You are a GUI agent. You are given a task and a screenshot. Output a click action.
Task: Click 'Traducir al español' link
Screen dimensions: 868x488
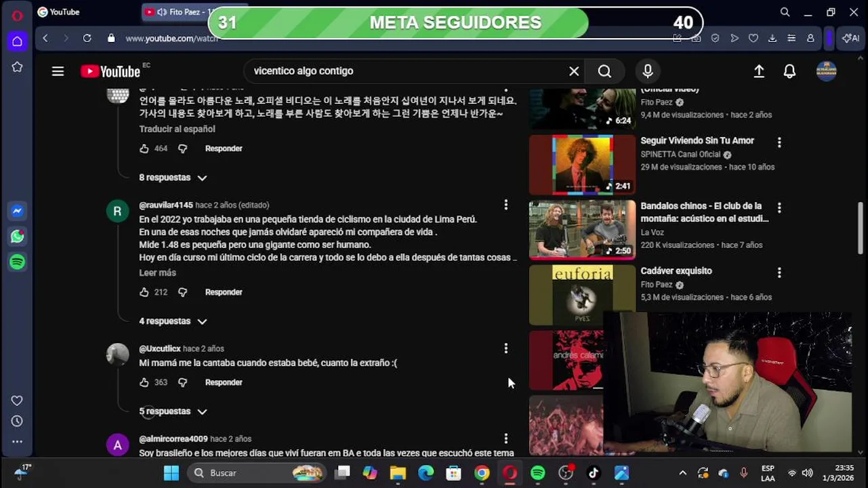177,129
